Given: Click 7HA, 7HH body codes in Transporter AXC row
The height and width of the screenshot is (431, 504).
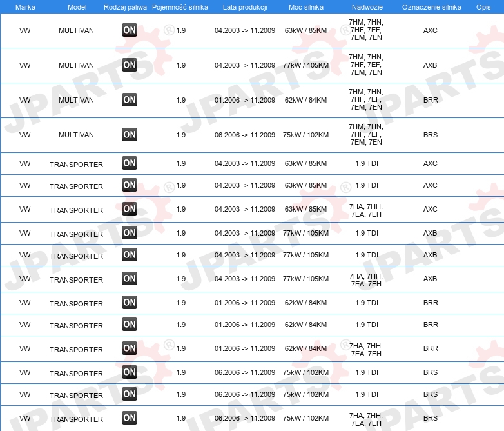Looking at the screenshot, I should click(366, 210).
